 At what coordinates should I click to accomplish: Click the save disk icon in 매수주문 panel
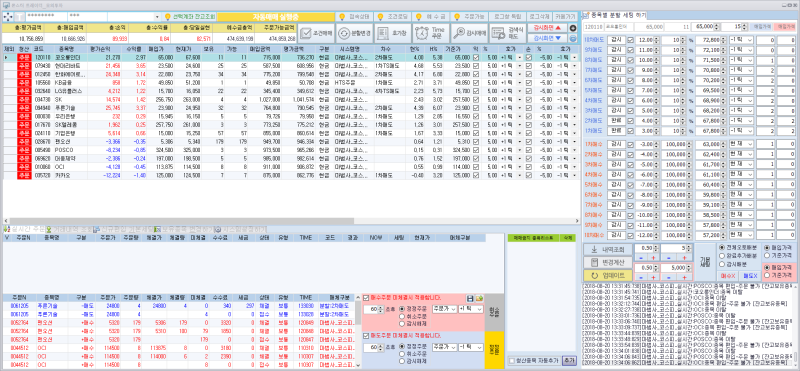[470, 298]
